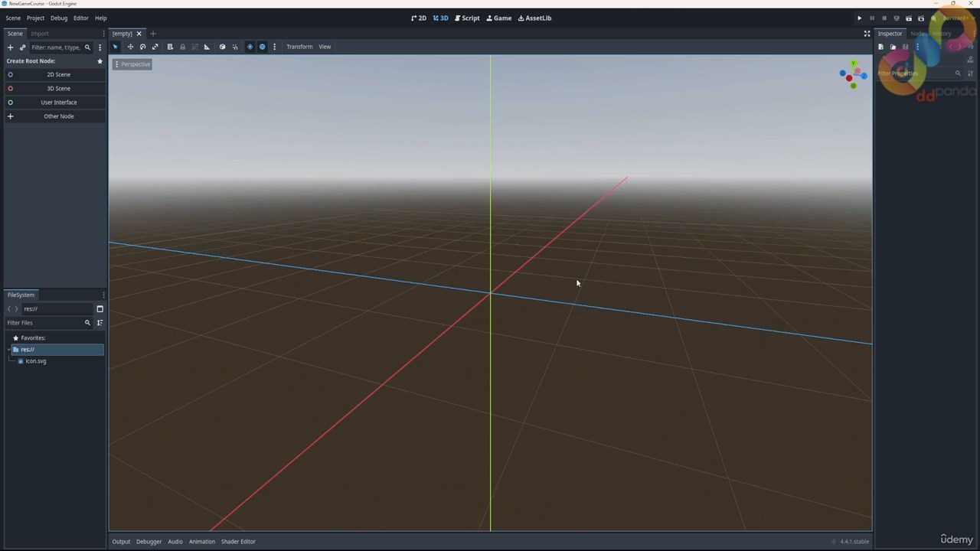980x551 pixels.
Task: Collapse the res:// folder tree
Action: 9,350
